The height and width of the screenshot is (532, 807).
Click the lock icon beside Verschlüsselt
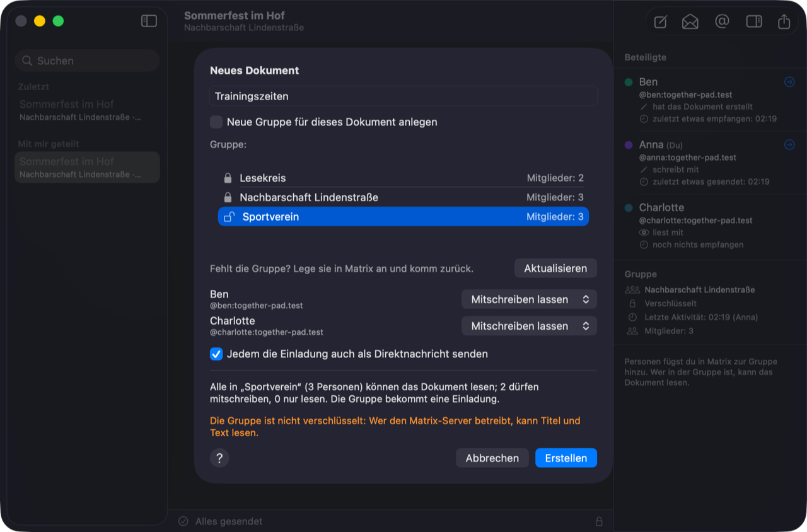(632, 303)
